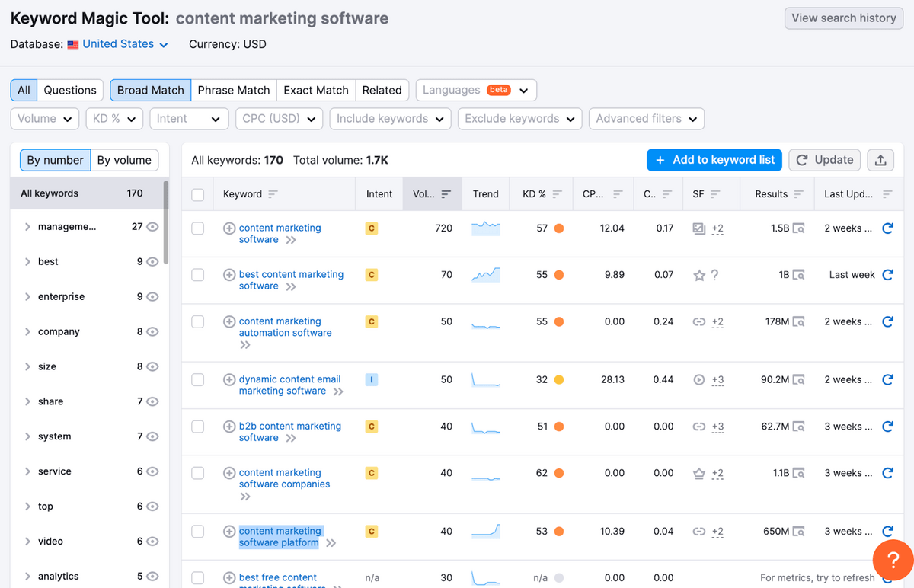Check the dynamic content email marketing software row
This screenshot has width=914, height=588.
point(197,379)
